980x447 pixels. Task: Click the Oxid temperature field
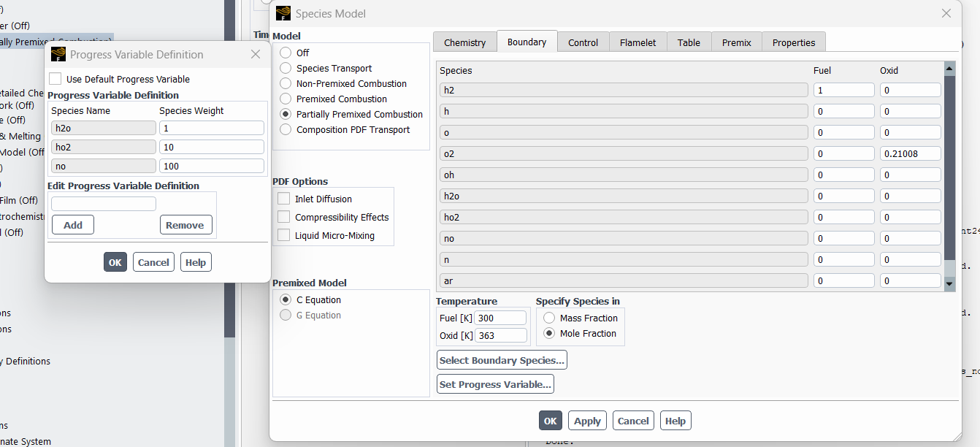pyautogui.click(x=500, y=335)
